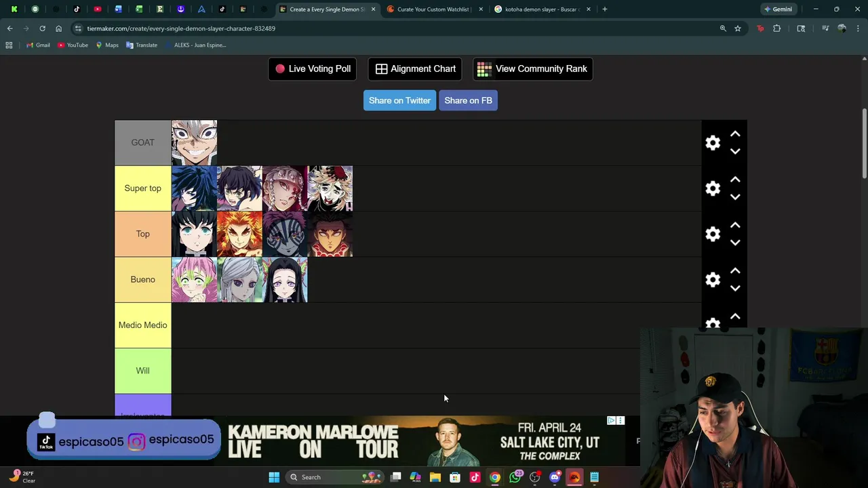Open settings gear for Super top tier
The image size is (868, 488).
(713, 188)
